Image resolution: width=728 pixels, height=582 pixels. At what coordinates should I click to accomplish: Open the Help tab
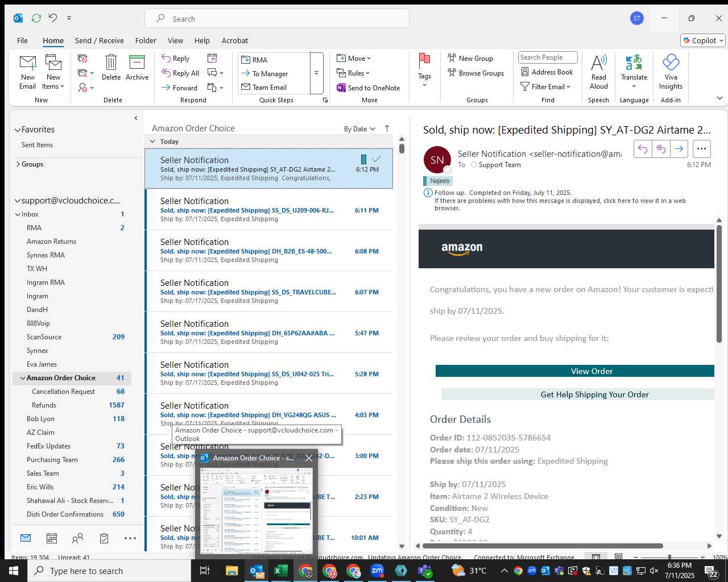pos(202,40)
